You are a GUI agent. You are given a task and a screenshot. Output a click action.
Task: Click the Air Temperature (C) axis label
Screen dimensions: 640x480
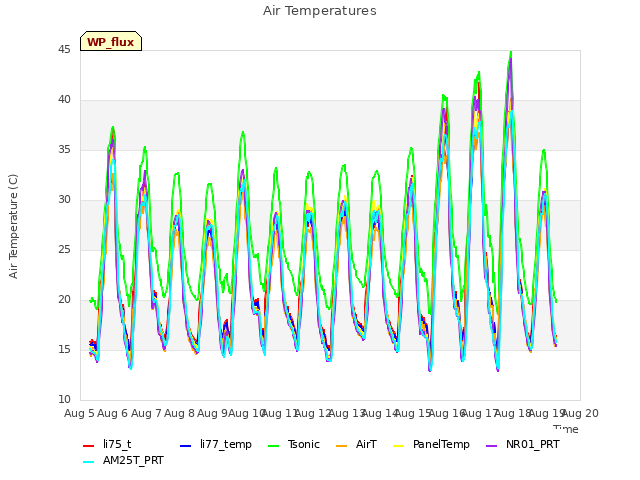pyautogui.click(x=13, y=226)
